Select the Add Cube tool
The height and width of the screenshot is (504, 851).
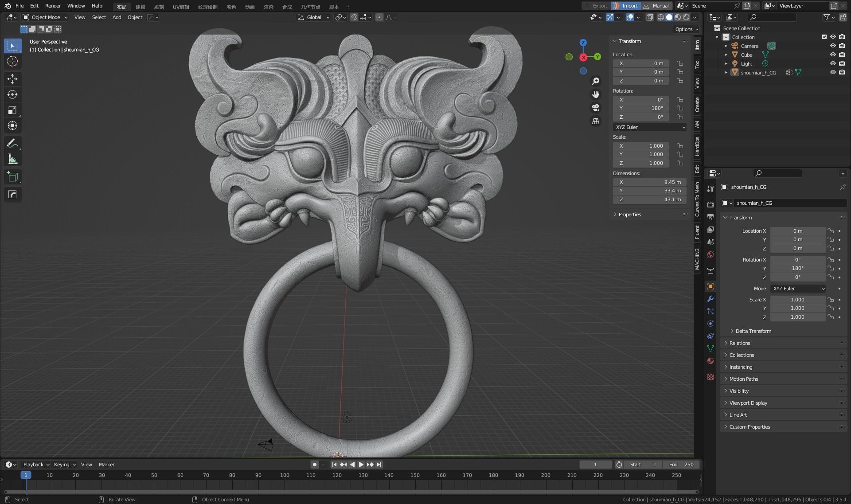12,176
